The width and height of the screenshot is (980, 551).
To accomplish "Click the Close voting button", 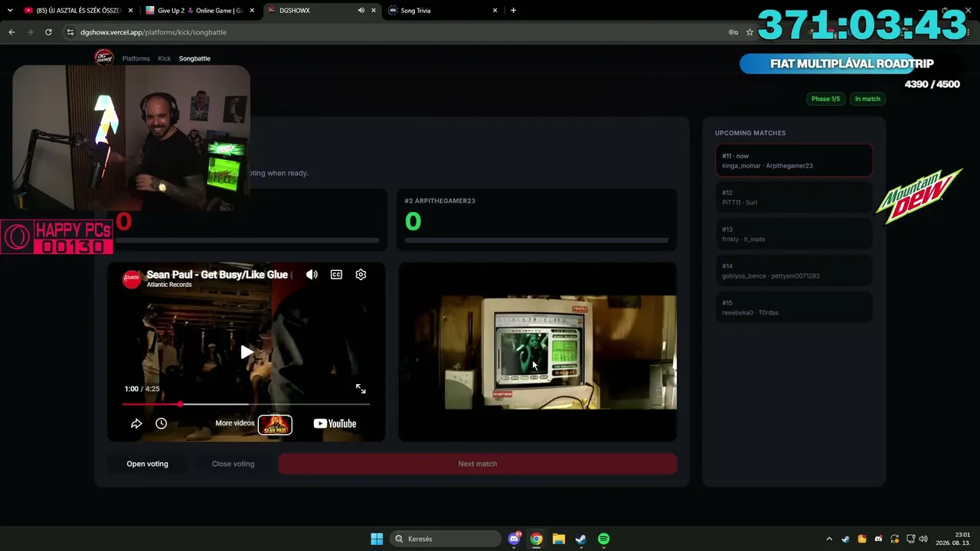I will click(x=233, y=464).
